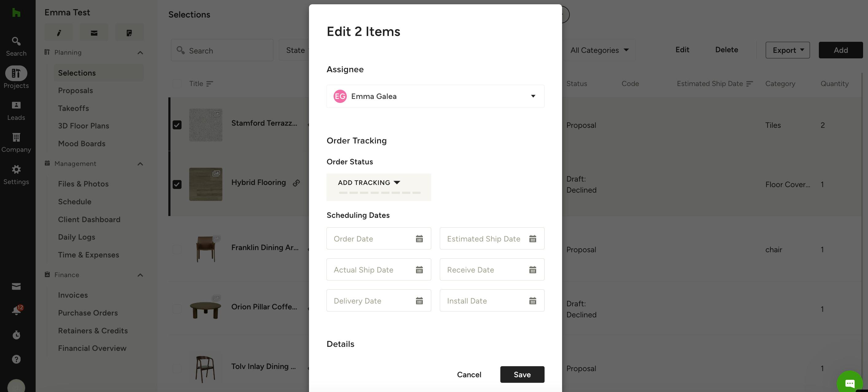
Task: Click the envelope email icon under Emma Test
Action: pos(94,33)
